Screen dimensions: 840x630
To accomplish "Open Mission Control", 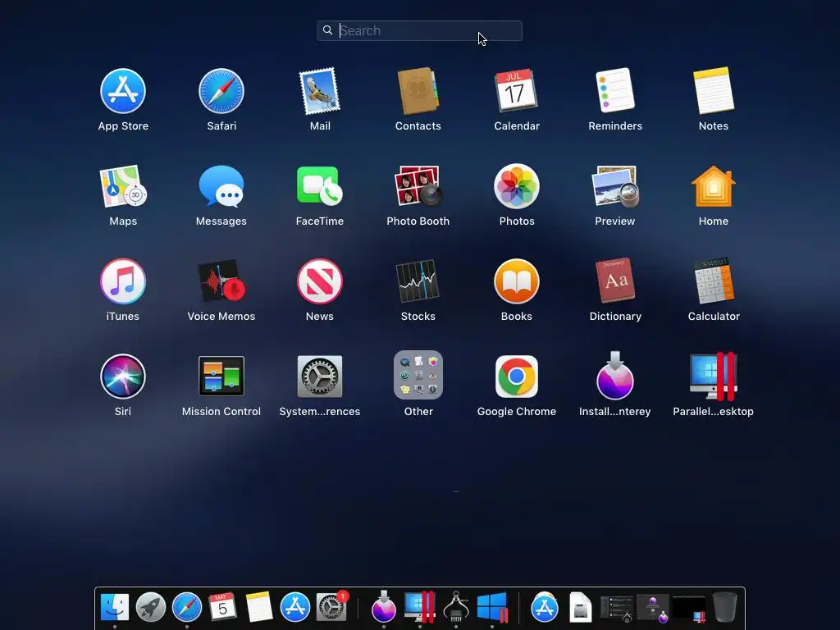I will click(x=221, y=376).
